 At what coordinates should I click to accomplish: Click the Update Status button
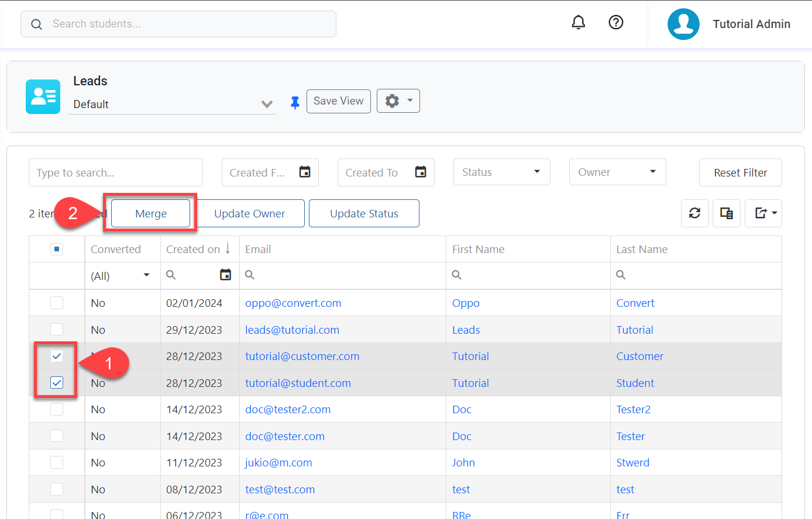[364, 213]
